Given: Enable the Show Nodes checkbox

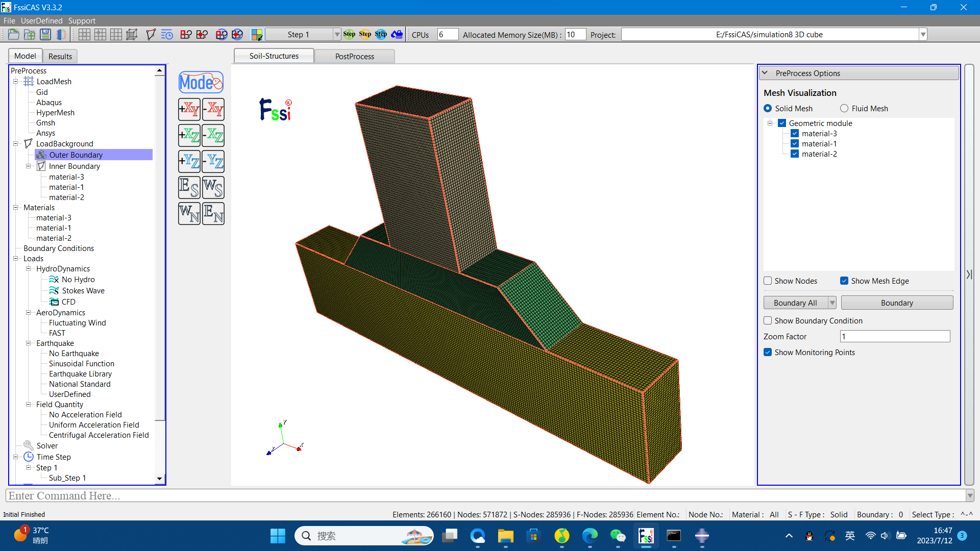Looking at the screenshot, I should click(768, 281).
